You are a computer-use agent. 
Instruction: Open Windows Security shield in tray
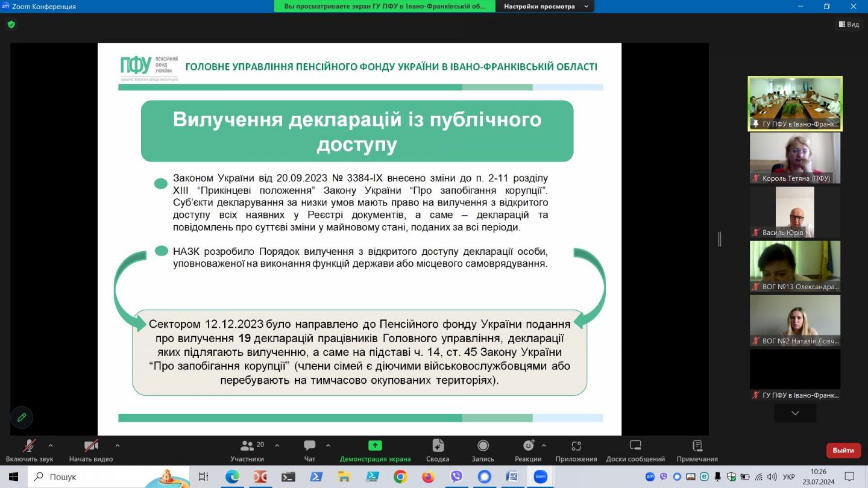tap(731, 477)
